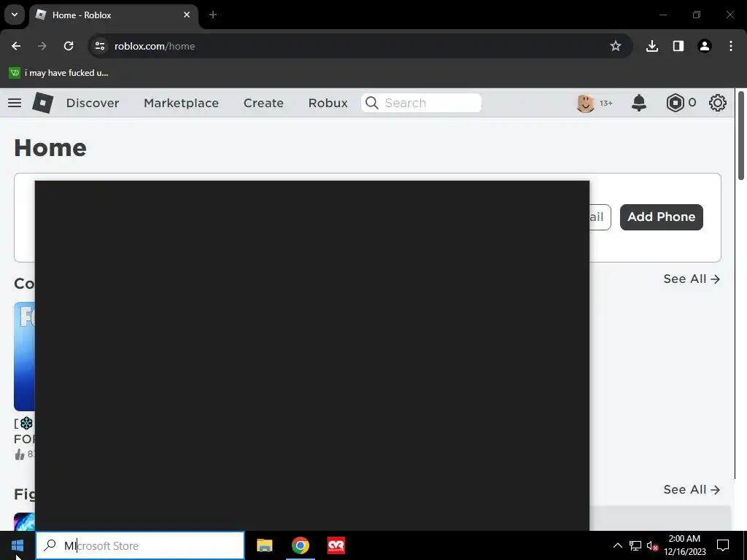Open the avatar profile icon

click(586, 103)
